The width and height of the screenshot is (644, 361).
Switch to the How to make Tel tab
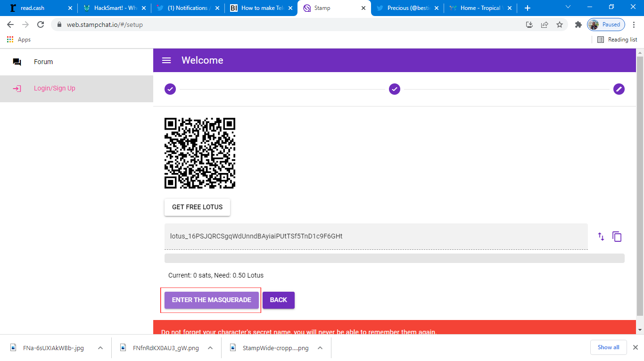tap(261, 8)
